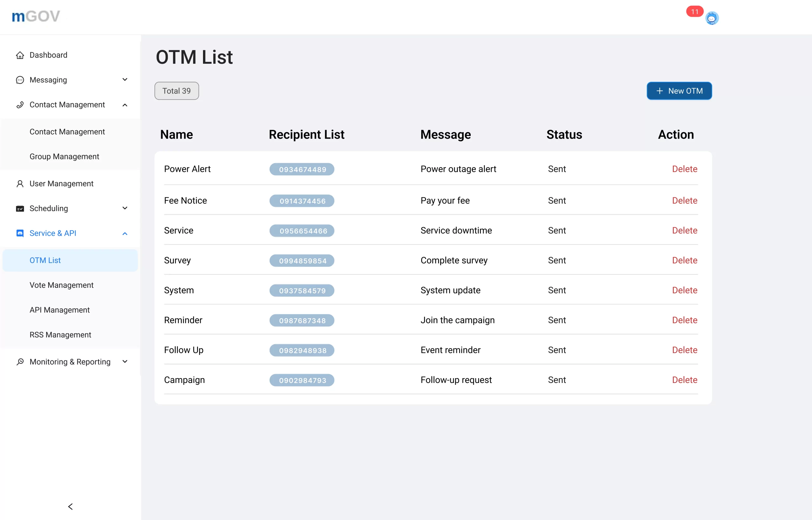Click the Contact Management phone icon
This screenshot has width=812, height=520.
point(20,105)
